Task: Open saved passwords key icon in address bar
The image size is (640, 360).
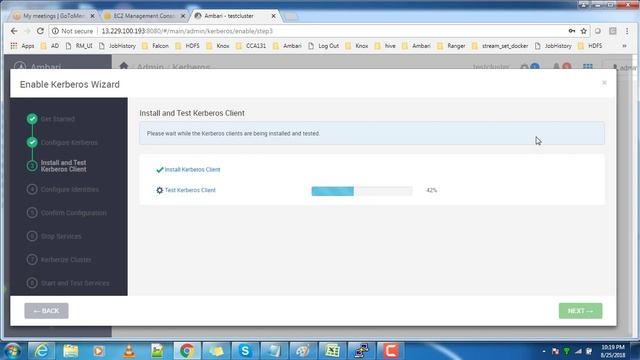Action: coord(572,31)
